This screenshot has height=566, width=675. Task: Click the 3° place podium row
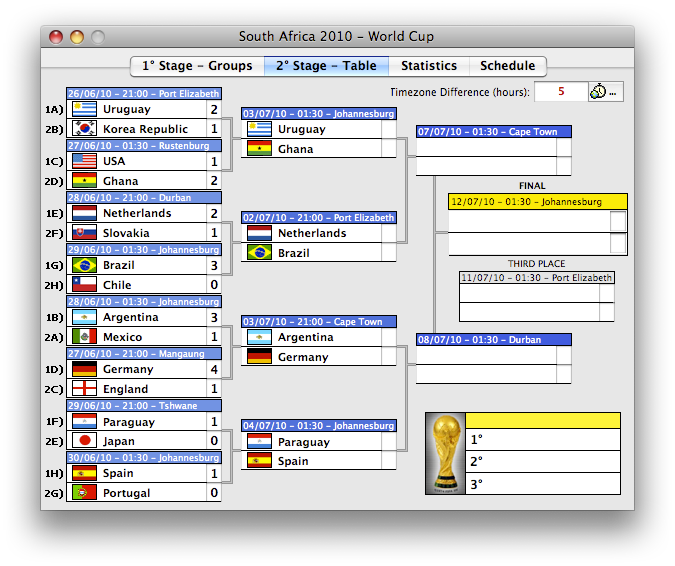click(x=543, y=484)
